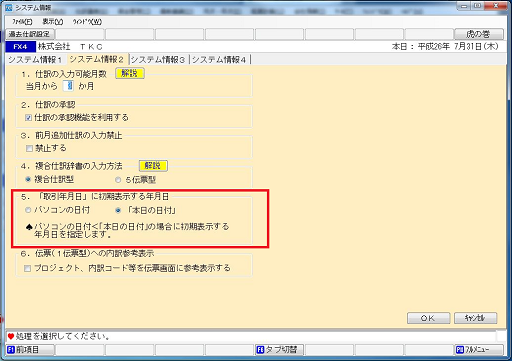512x361 pixels.
Task: Click 解説 button for 仕訳の入力可能月数
Action: point(130,73)
